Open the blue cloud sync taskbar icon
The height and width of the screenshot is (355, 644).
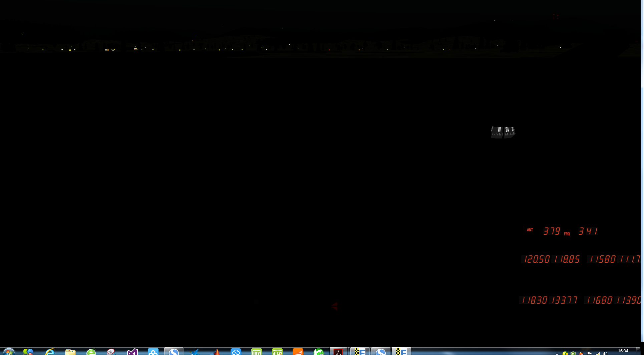tap(236, 352)
